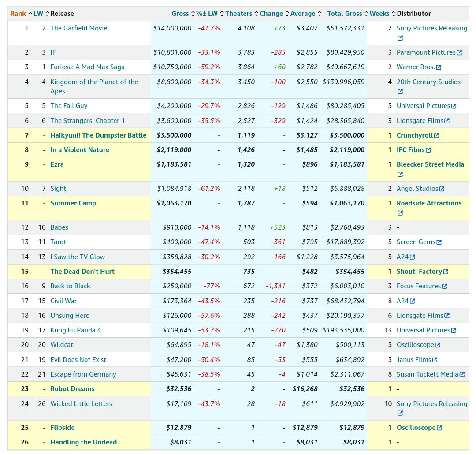Open external link icon beside Janus Films
This screenshot has height=455, width=476.
[435, 360]
